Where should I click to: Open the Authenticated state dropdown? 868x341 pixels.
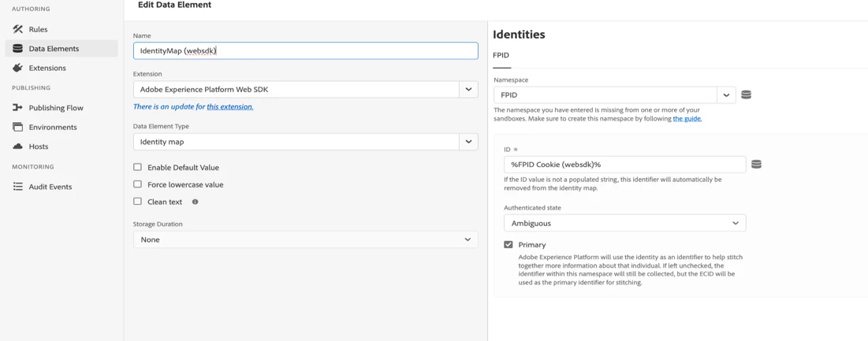(x=624, y=223)
